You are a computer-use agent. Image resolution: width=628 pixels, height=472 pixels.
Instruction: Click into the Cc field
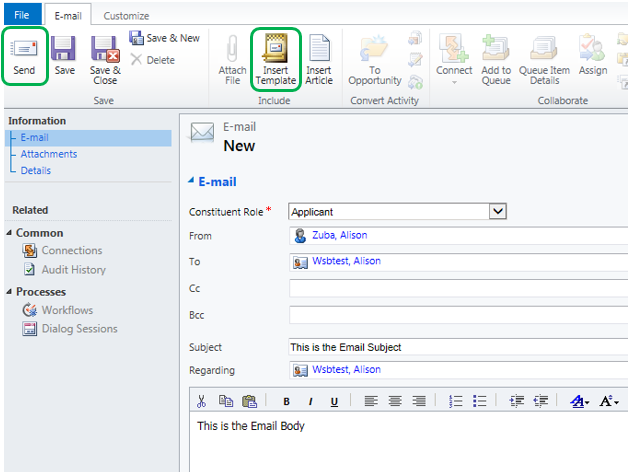point(458,288)
